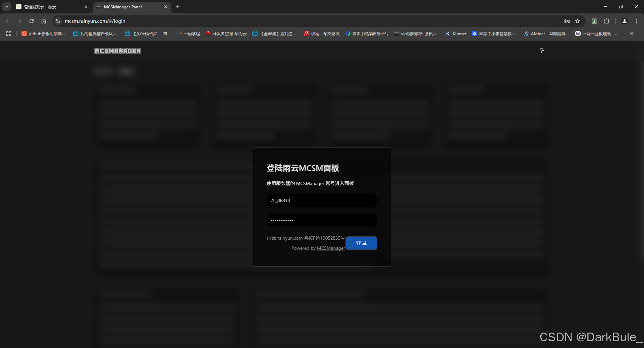Open the Chrome three-dot menu

click(637, 21)
